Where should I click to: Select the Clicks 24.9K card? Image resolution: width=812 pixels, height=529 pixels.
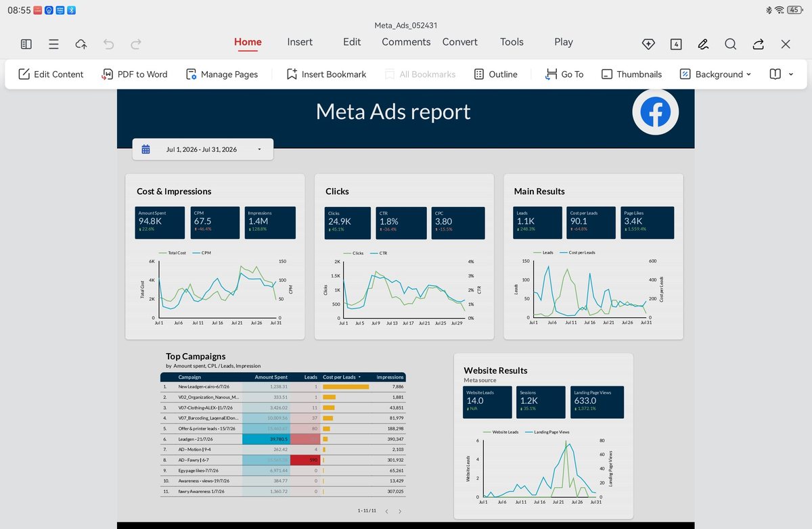point(348,223)
